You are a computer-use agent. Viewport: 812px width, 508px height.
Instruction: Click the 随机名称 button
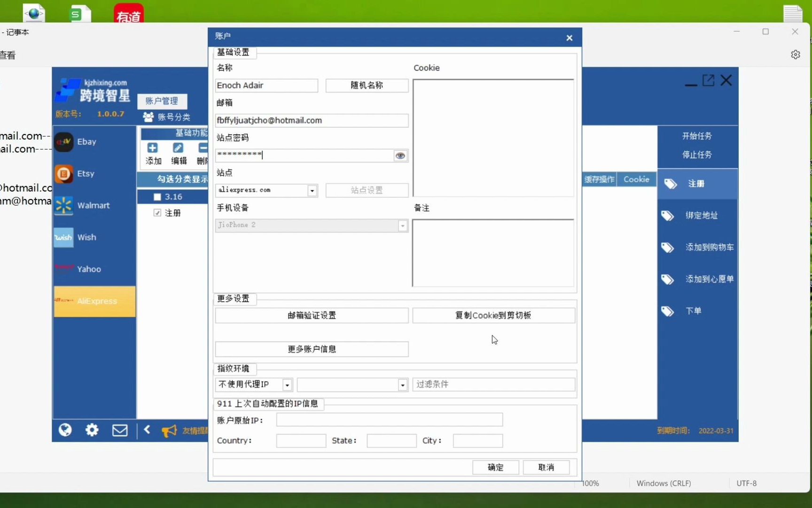(x=367, y=86)
